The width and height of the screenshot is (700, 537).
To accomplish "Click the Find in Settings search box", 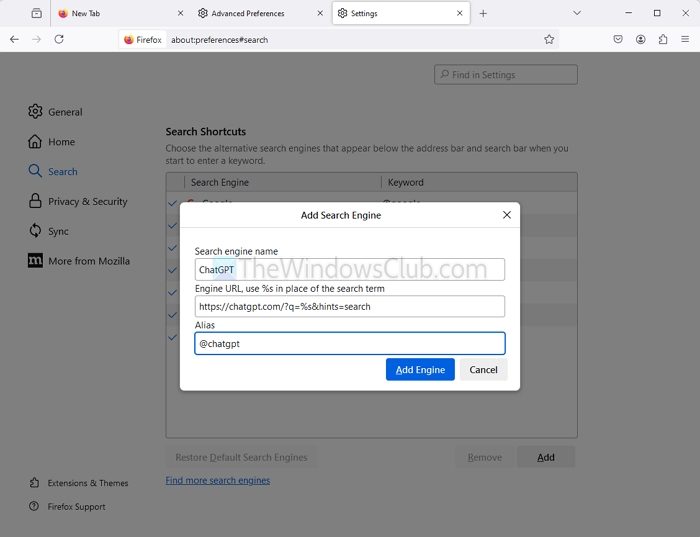I will pos(506,75).
